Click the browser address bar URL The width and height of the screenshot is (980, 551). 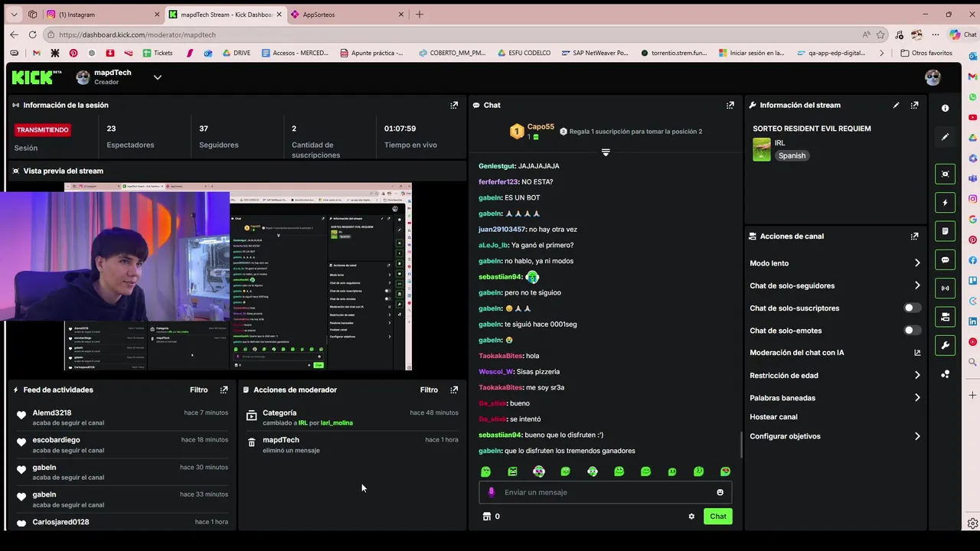point(137,34)
